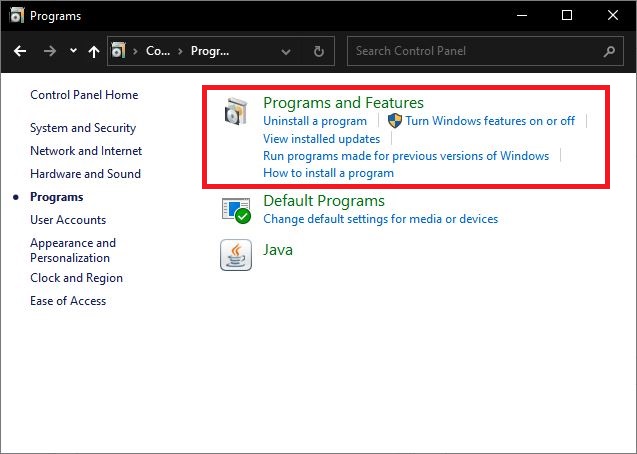Image resolution: width=637 pixels, height=454 pixels.
Task: Click the shield icon beside Windows features
Action: click(394, 121)
